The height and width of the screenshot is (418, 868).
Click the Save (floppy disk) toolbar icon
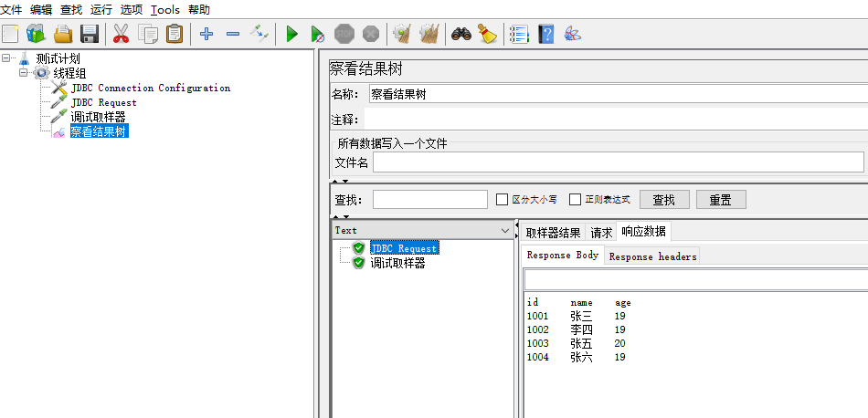coord(90,35)
